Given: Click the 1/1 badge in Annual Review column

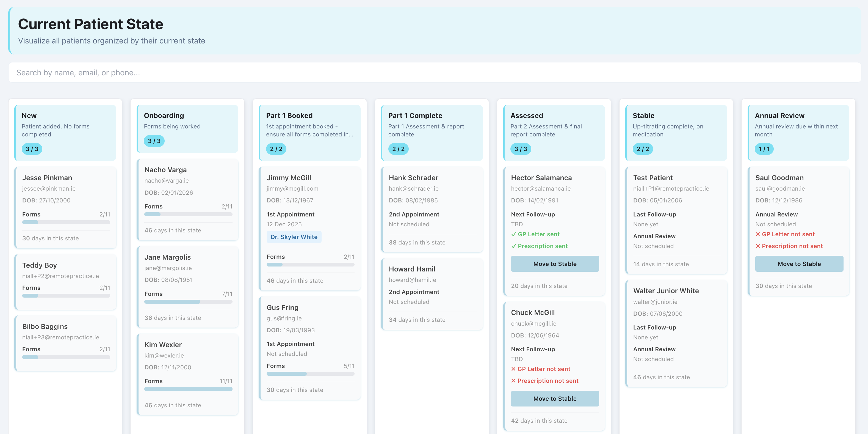Looking at the screenshot, I should point(764,149).
